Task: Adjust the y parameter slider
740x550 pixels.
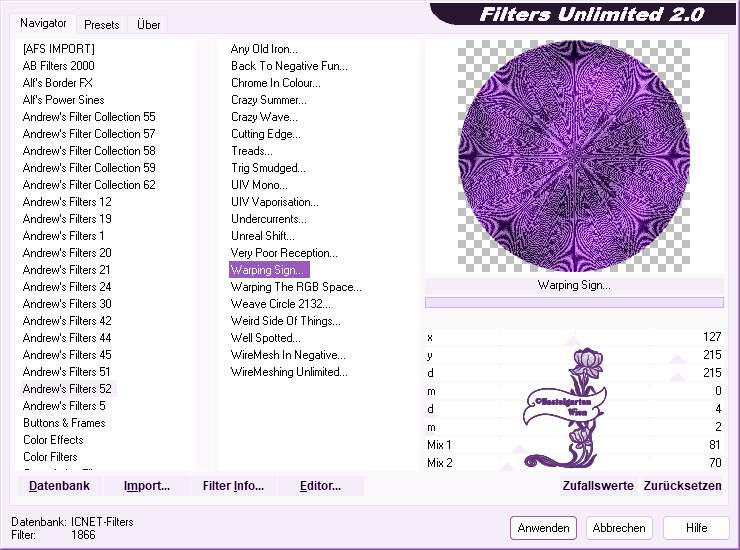Action: (573, 355)
